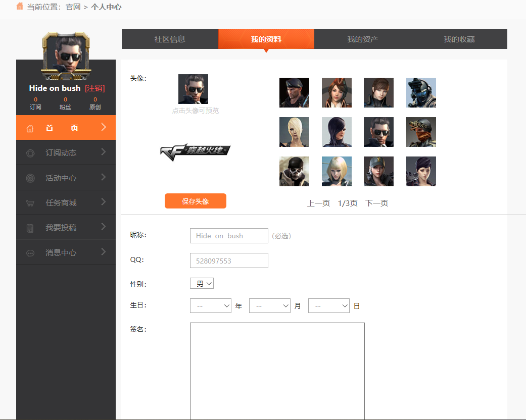
Task: Click the 个人中心 breadcrumb link
Action: pyautogui.click(x=106, y=7)
